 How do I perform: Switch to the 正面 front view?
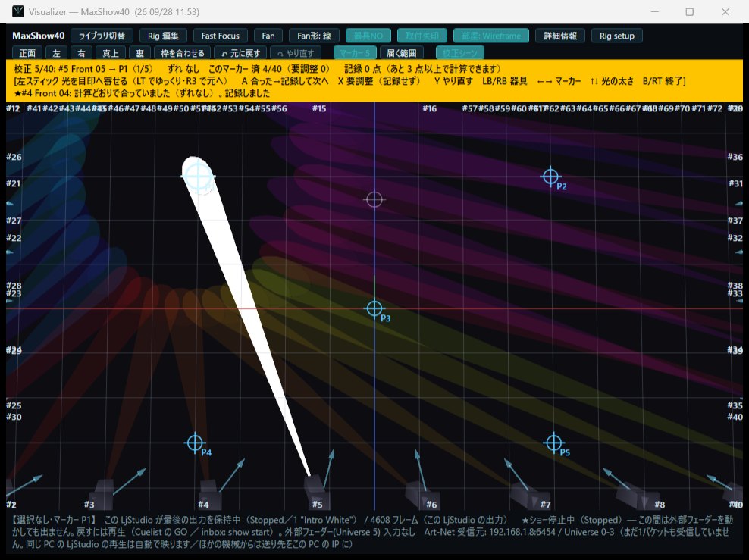click(27, 53)
